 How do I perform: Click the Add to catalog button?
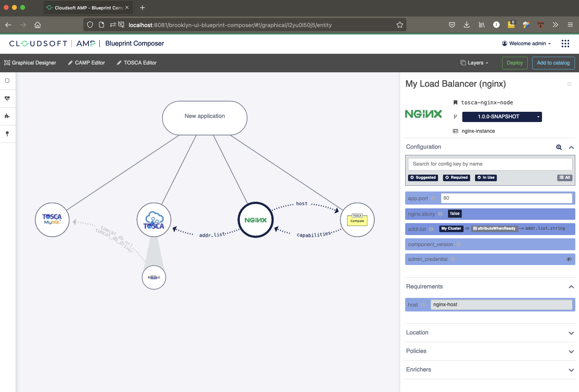pyautogui.click(x=553, y=63)
